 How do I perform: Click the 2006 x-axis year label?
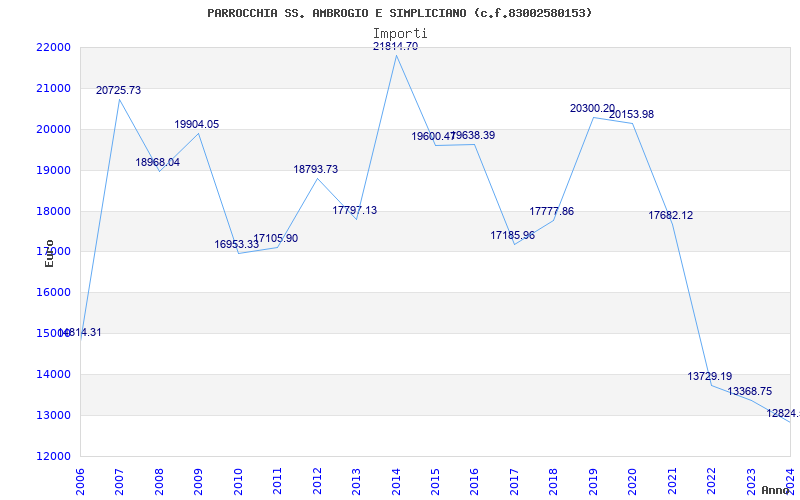80,481
